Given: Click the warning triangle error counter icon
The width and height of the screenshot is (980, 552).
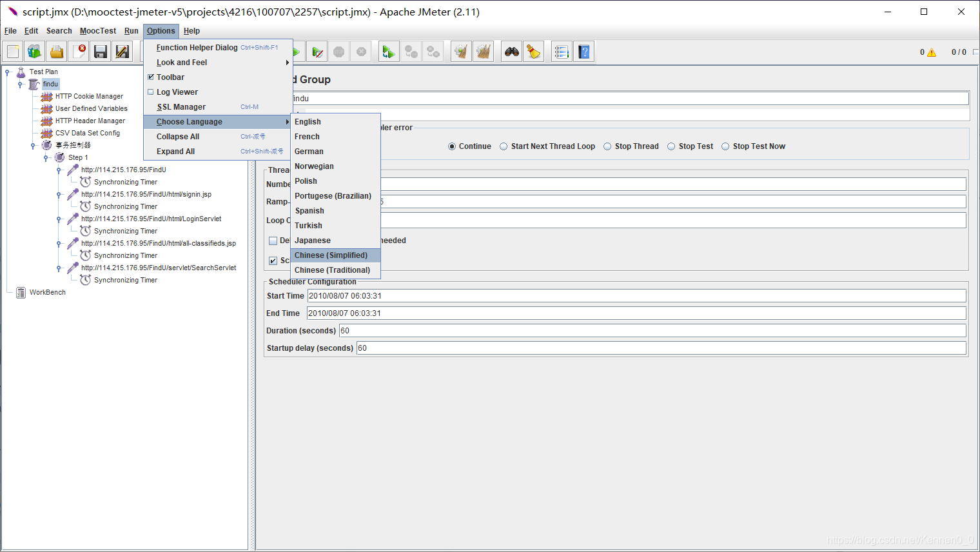Looking at the screenshot, I should (932, 52).
